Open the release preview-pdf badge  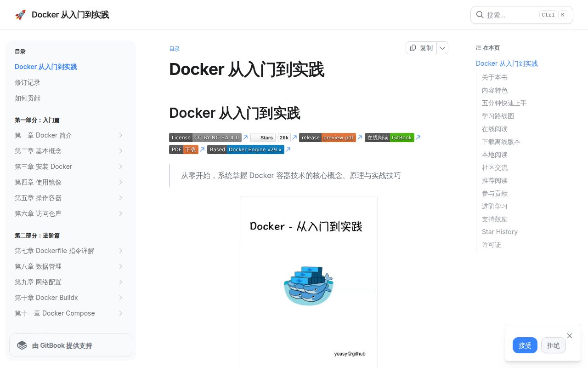[328, 138]
